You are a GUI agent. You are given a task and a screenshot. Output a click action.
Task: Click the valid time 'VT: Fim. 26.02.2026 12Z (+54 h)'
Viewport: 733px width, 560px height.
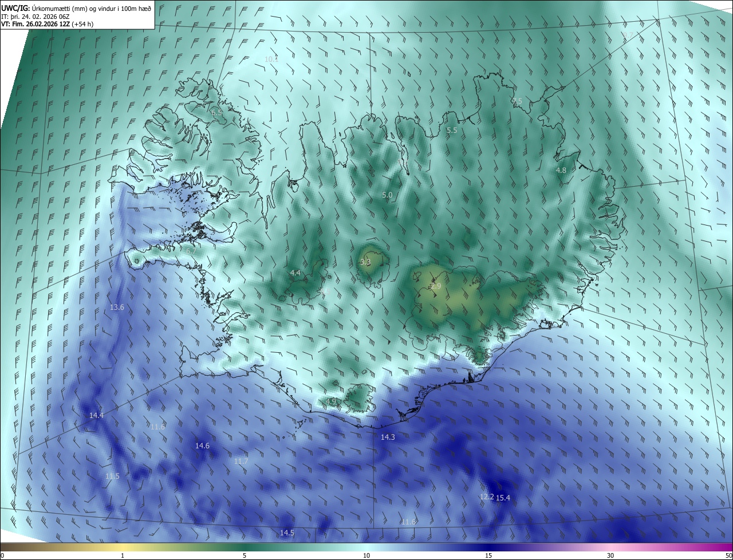pyautogui.click(x=47, y=24)
